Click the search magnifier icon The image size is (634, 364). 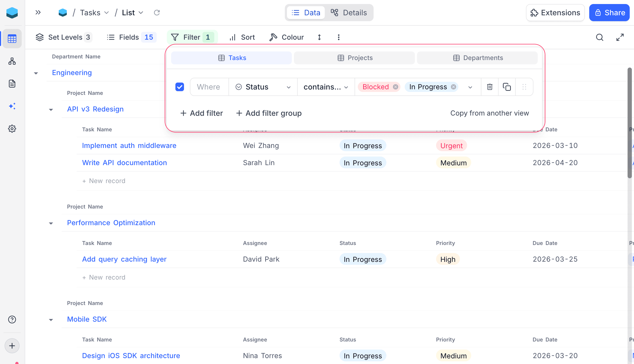coord(600,37)
